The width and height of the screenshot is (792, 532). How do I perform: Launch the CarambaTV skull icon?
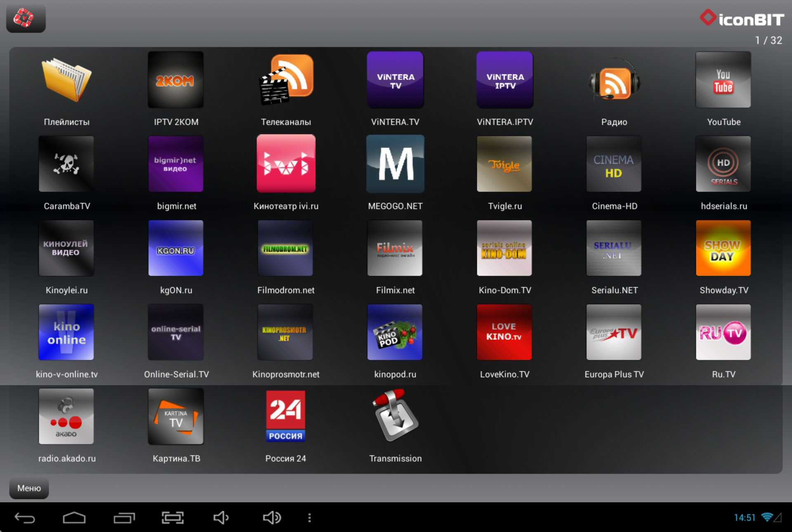(x=66, y=164)
